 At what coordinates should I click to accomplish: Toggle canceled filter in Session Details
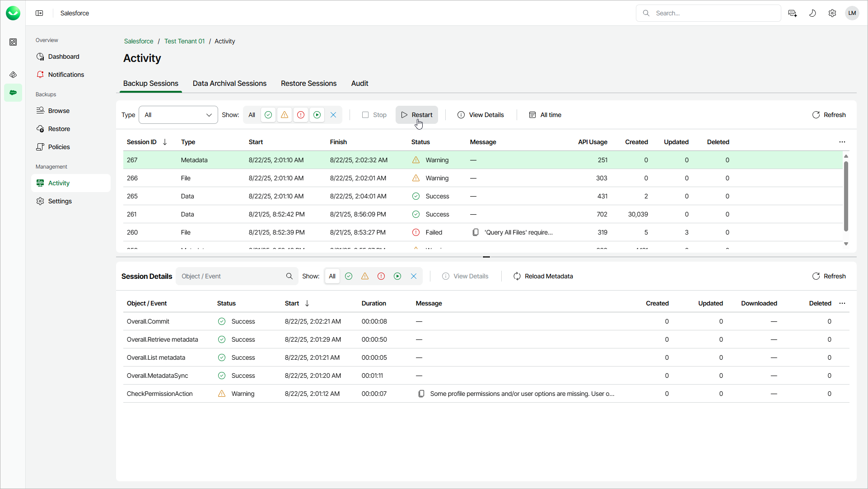pyautogui.click(x=414, y=276)
